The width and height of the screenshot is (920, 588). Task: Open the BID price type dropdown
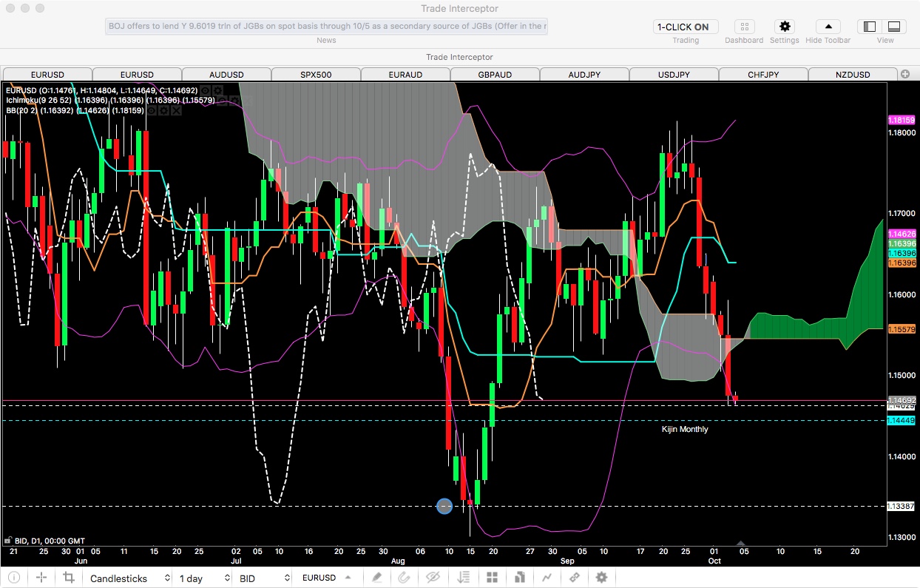pyautogui.click(x=262, y=578)
